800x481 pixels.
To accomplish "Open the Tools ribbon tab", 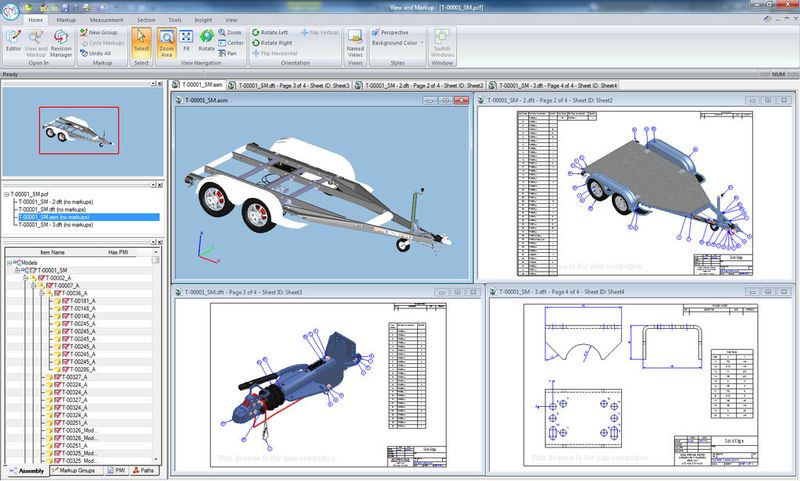I will click(175, 20).
